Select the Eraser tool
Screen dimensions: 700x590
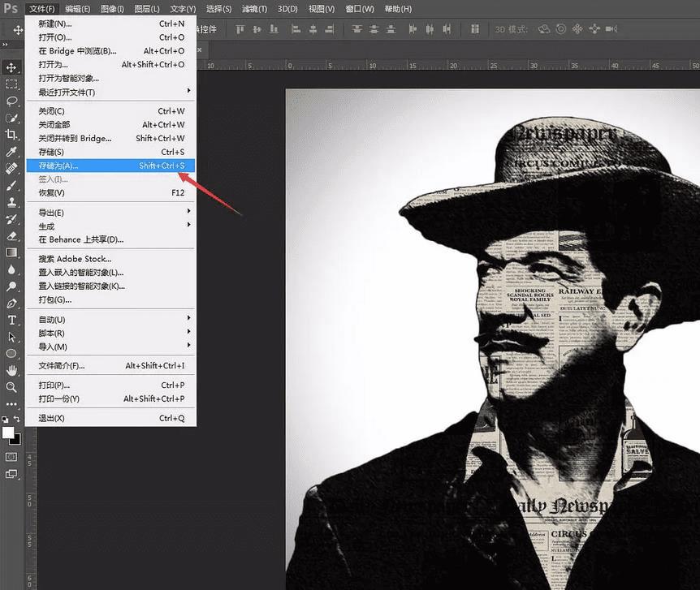tap(11, 236)
